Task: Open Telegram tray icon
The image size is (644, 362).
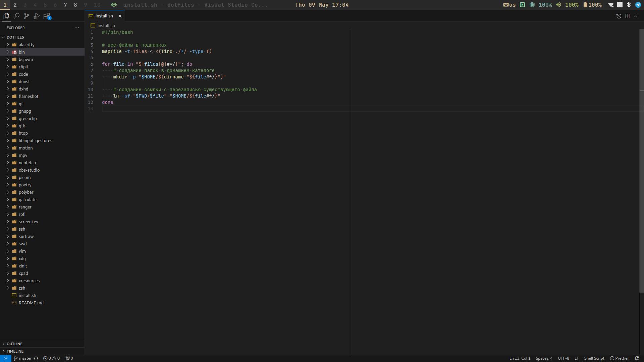Action: (x=638, y=5)
